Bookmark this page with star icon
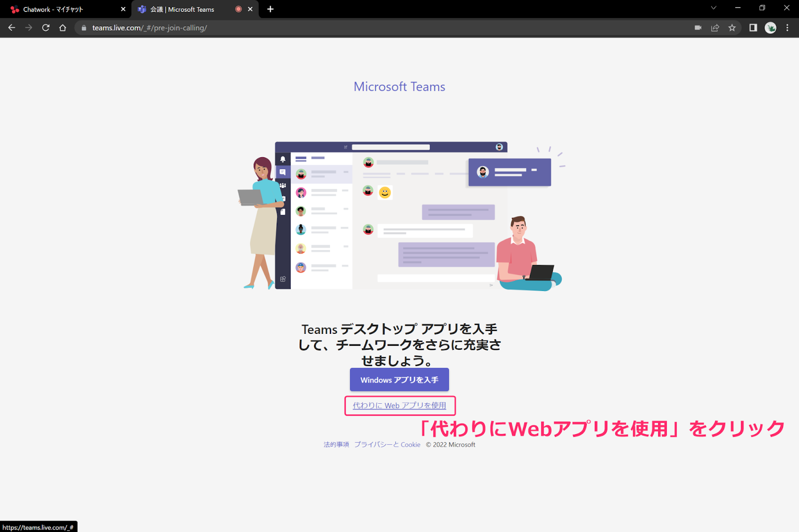Viewport: 799px width, 532px height. click(732, 28)
